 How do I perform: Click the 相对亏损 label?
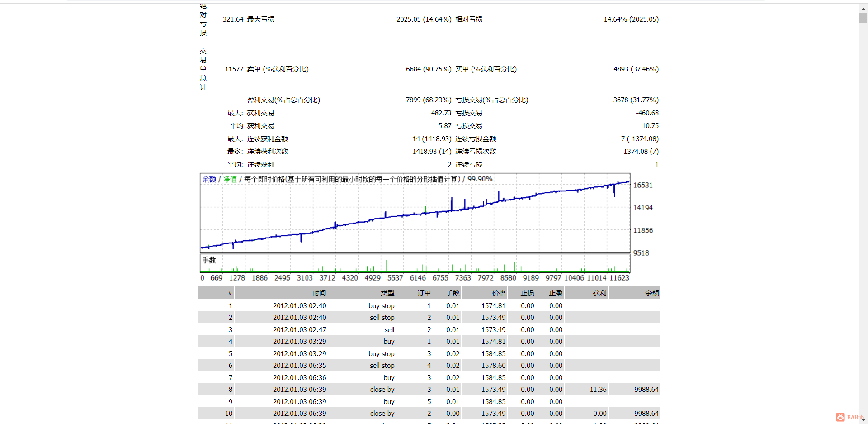(469, 19)
